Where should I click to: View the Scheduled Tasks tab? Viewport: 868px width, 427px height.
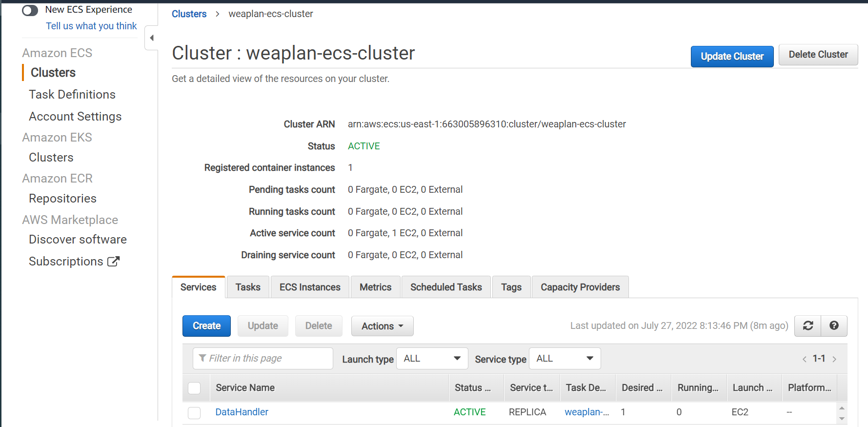tap(446, 287)
